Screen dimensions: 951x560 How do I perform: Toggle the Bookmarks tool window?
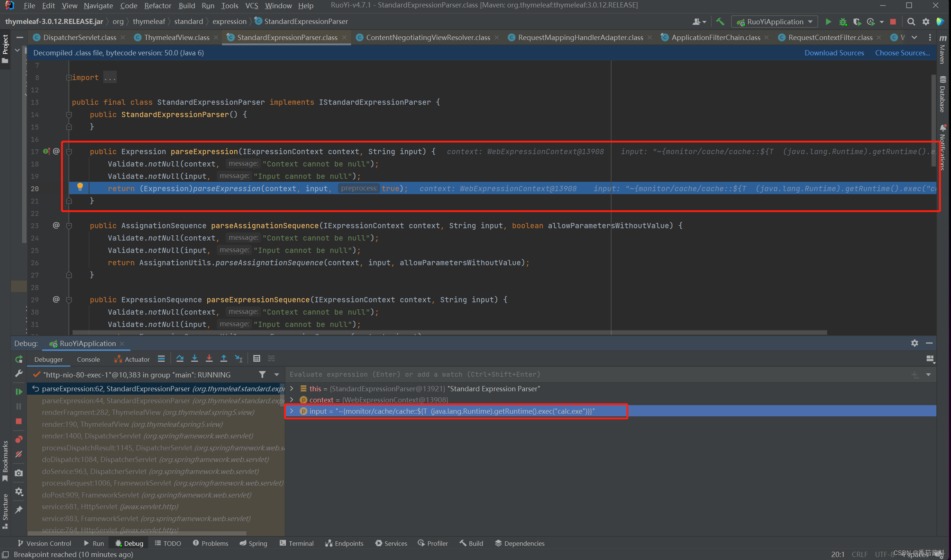5,461
